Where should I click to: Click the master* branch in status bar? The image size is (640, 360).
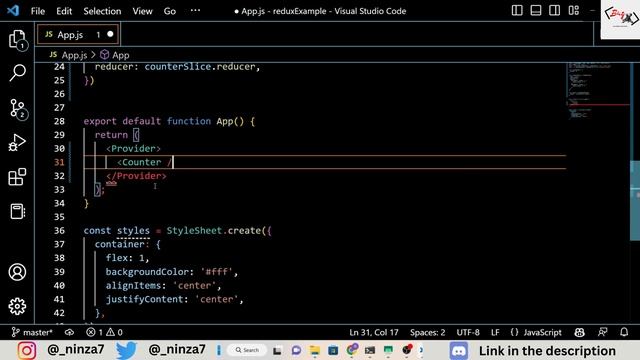[x=32, y=332]
